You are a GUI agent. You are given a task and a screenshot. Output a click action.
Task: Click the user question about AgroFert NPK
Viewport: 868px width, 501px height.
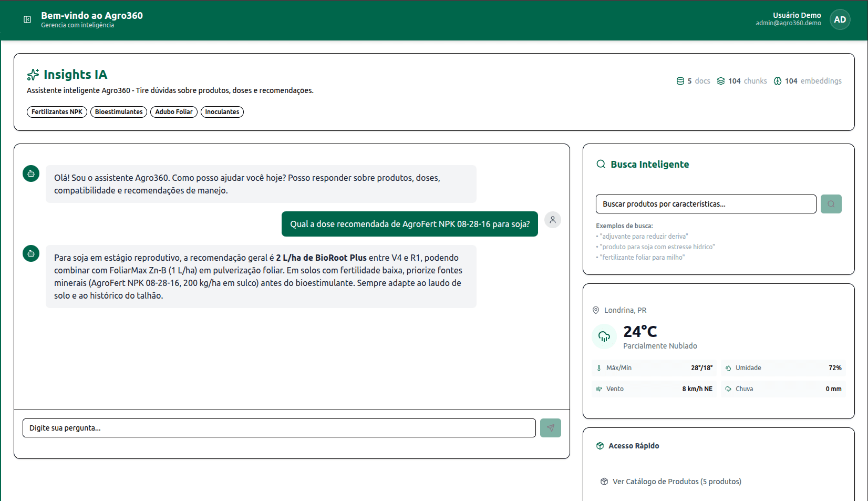pos(410,224)
